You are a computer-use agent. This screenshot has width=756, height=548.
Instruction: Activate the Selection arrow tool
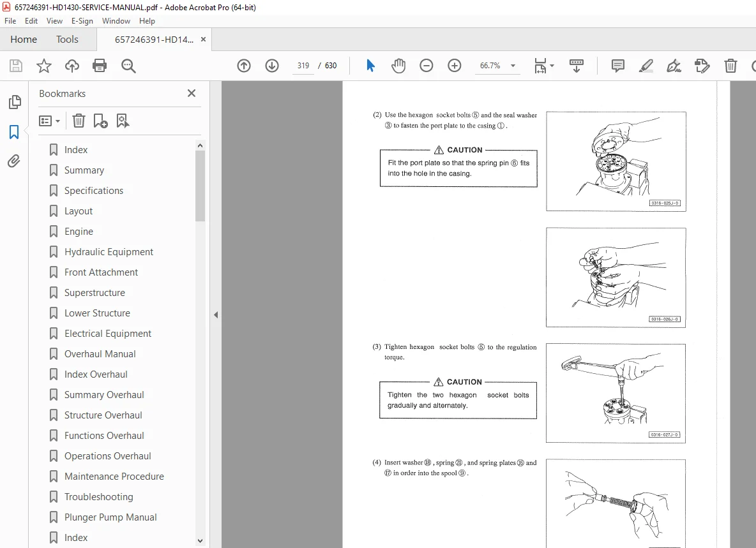point(370,66)
